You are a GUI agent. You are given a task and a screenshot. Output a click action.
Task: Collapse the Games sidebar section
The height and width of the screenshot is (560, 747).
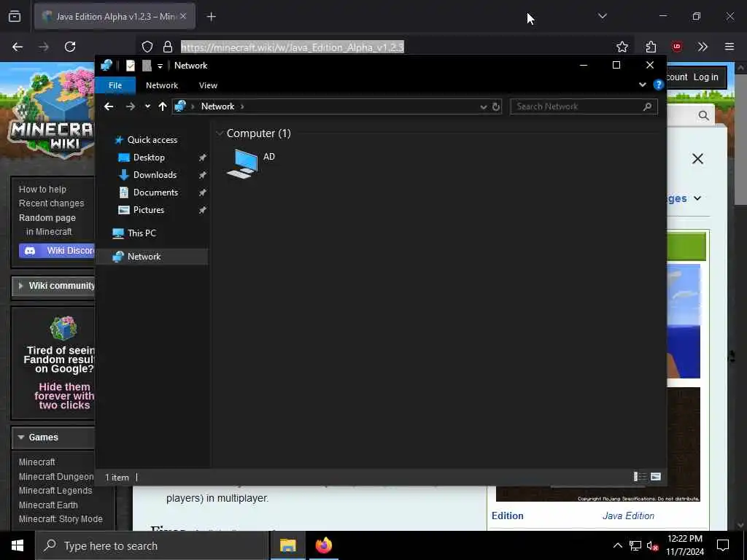(x=53, y=437)
